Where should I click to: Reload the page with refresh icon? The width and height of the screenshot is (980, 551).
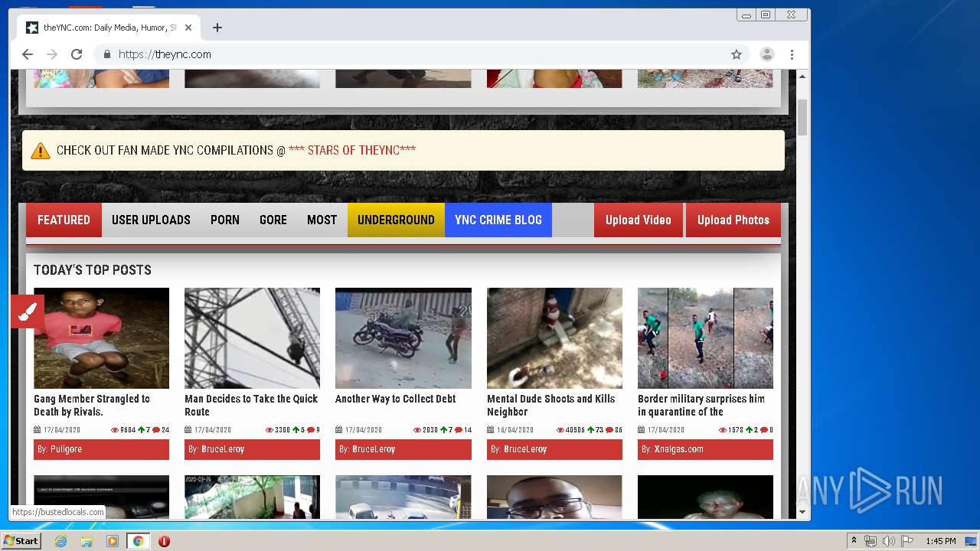77,54
